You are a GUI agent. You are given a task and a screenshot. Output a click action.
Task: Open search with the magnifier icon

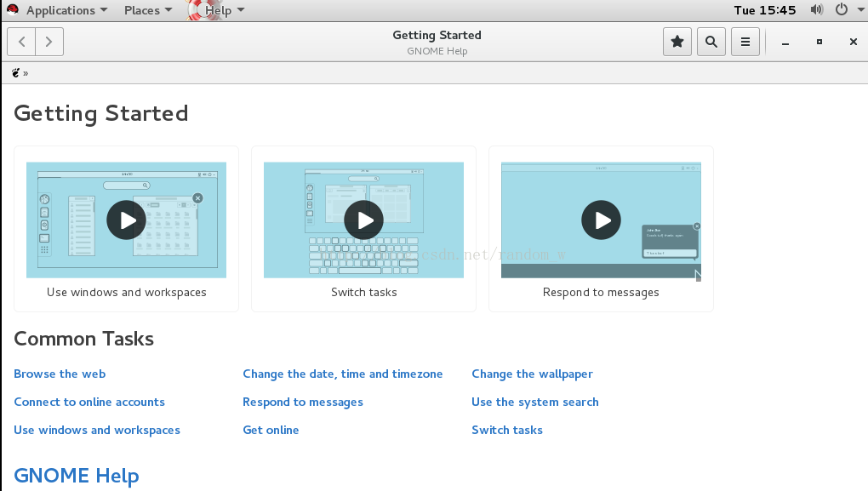pos(711,42)
